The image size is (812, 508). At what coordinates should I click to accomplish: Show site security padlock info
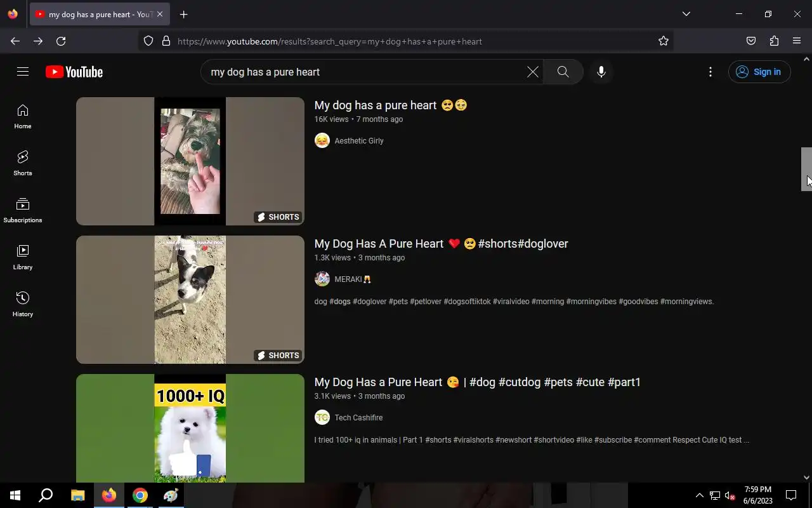pos(166,41)
